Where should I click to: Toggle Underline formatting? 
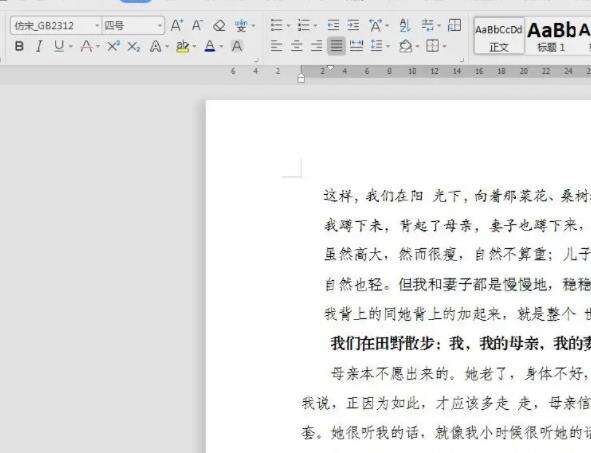pyautogui.click(x=59, y=47)
